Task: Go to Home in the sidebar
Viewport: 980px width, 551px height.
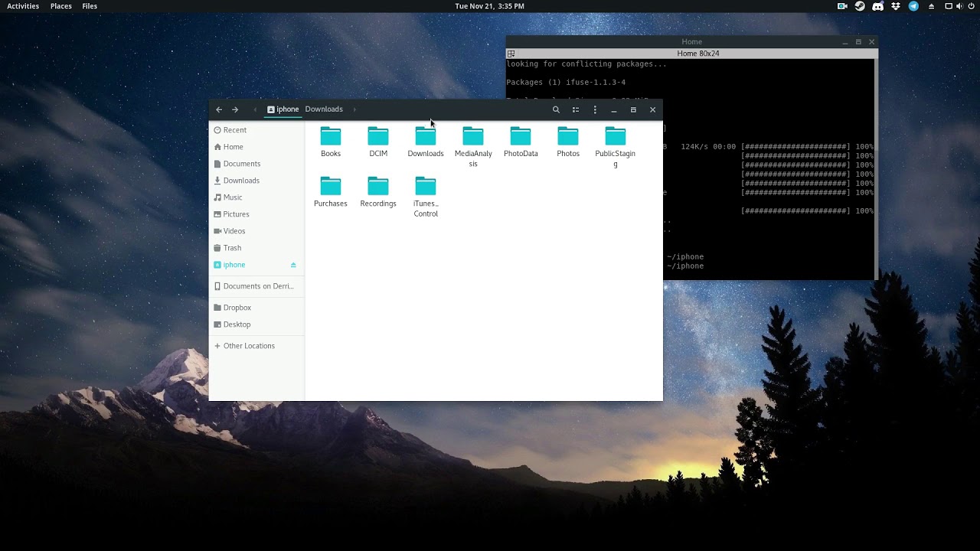Action: click(256, 147)
